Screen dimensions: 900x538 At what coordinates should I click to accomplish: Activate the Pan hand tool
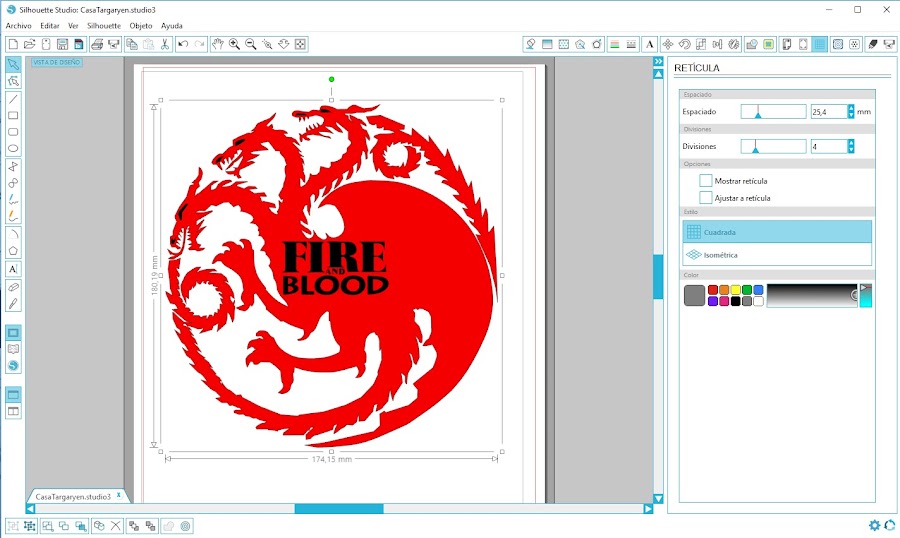pos(218,44)
